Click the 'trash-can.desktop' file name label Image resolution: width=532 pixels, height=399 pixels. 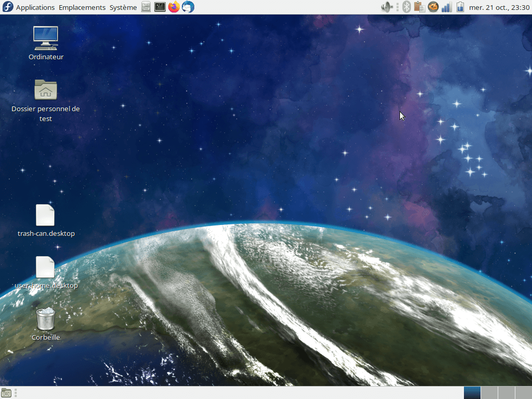coord(46,233)
